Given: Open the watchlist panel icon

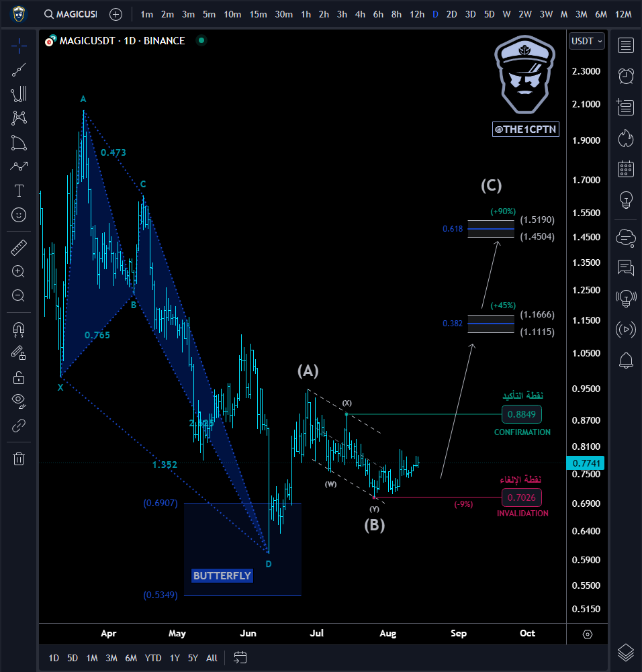Looking at the screenshot, I should 626,45.
